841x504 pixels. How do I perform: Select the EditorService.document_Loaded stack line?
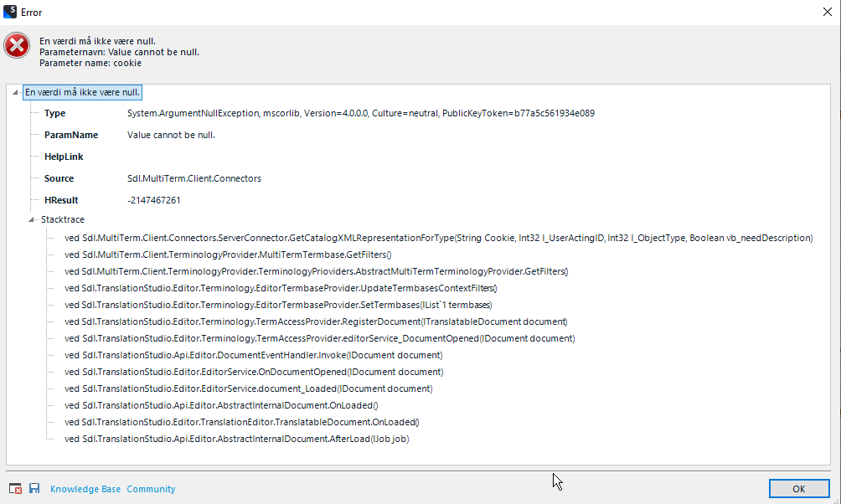pos(248,388)
